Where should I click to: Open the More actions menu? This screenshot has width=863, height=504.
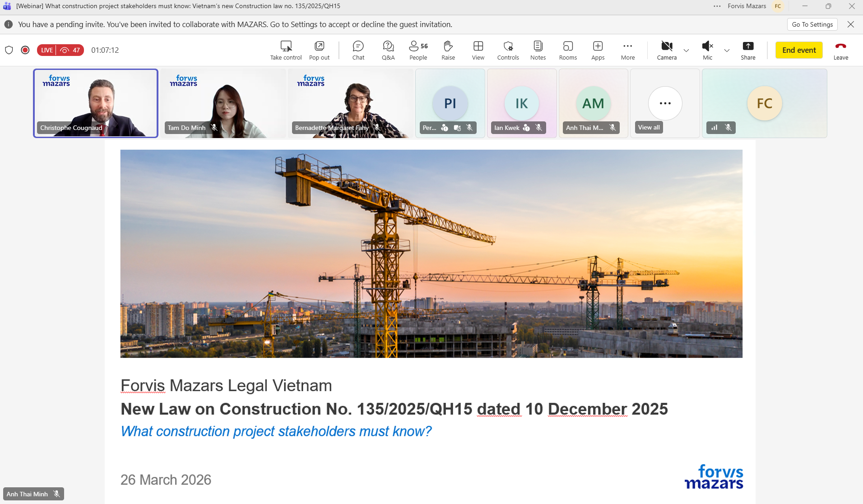(628, 50)
